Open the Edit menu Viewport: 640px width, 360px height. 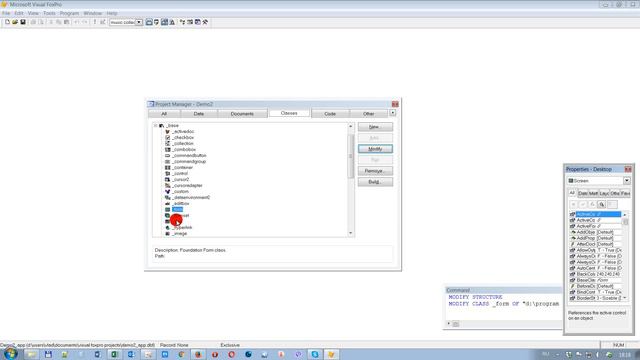(19, 13)
